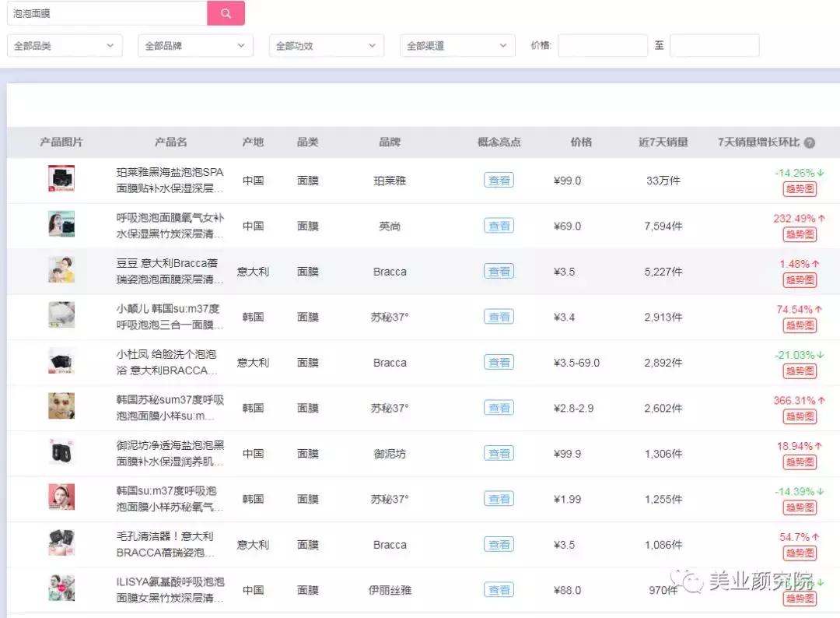Click the maximum price field after 至
840x618 pixels.
tap(714, 45)
